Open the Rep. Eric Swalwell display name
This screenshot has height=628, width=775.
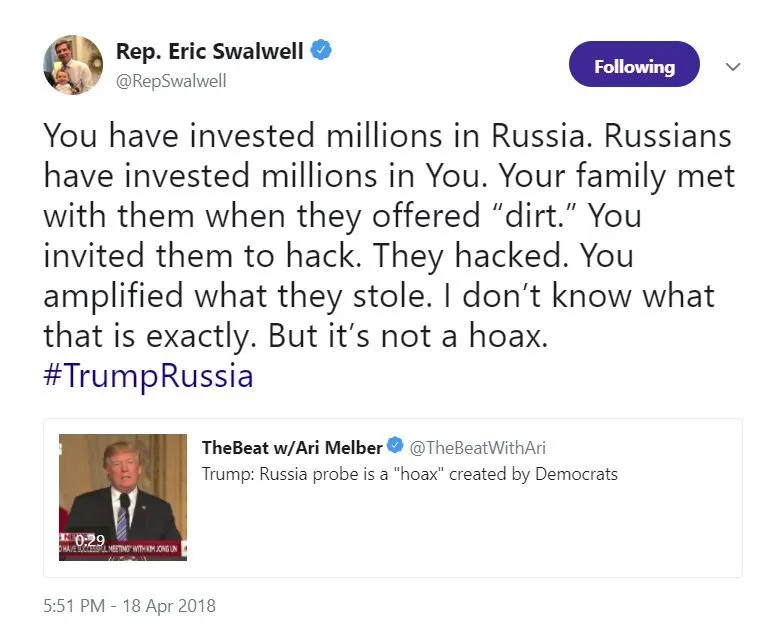pyautogui.click(x=209, y=51)
